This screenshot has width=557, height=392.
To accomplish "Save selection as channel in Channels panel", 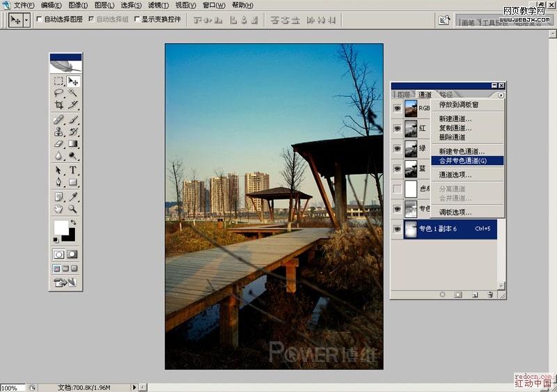I will (x=458, y=295).
